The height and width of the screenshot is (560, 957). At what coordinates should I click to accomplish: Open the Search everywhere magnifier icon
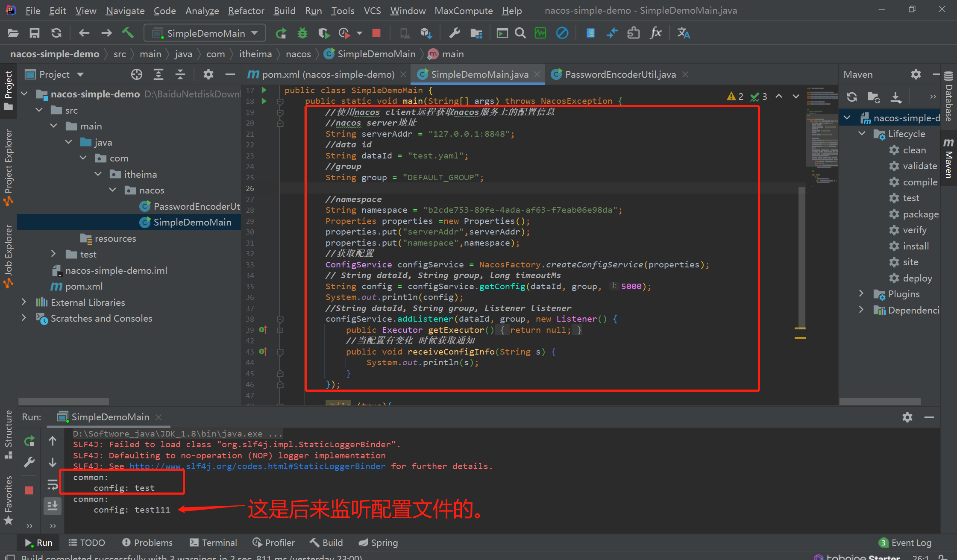tap(522, 35)
